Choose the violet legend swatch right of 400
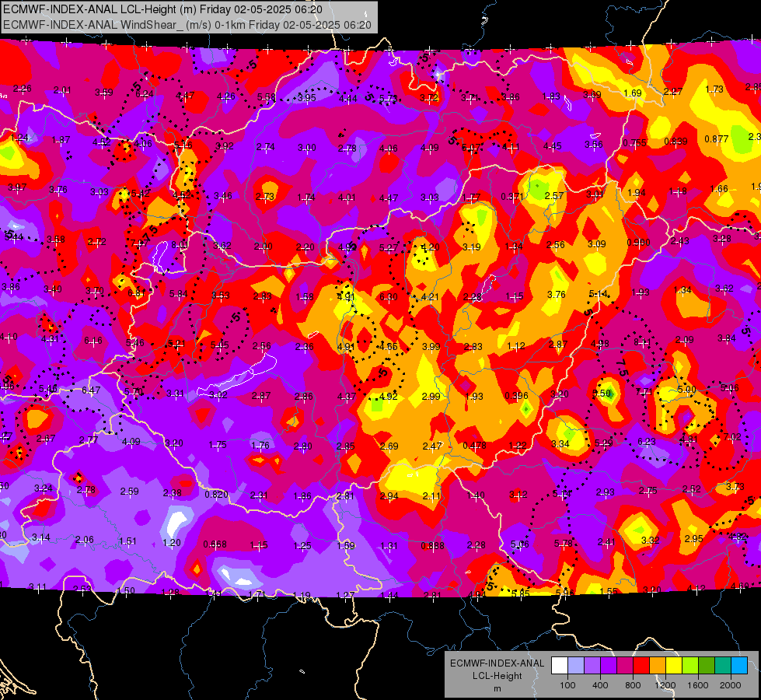 608,666
